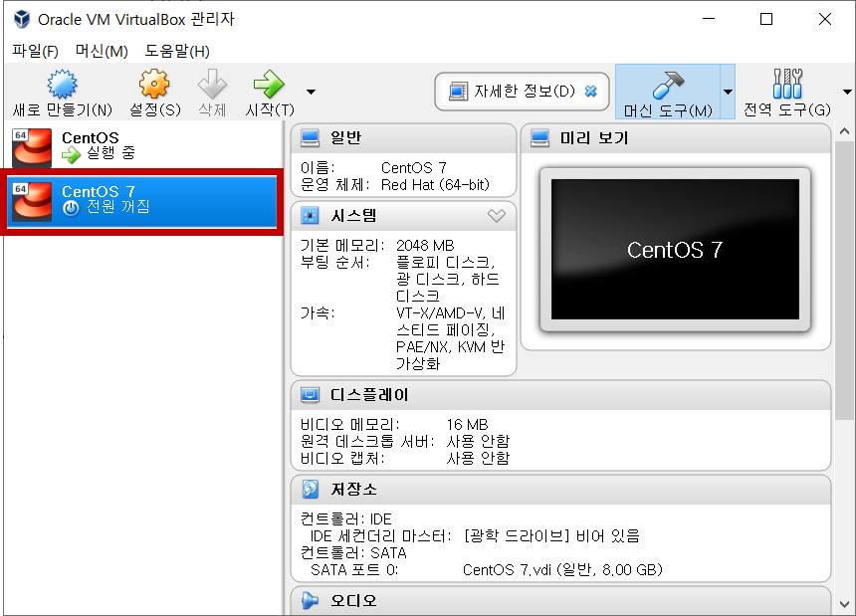Click the 이름 CentOS 7 value
The width and height of the screenshot is (856, 616).
tap(413, 168)
